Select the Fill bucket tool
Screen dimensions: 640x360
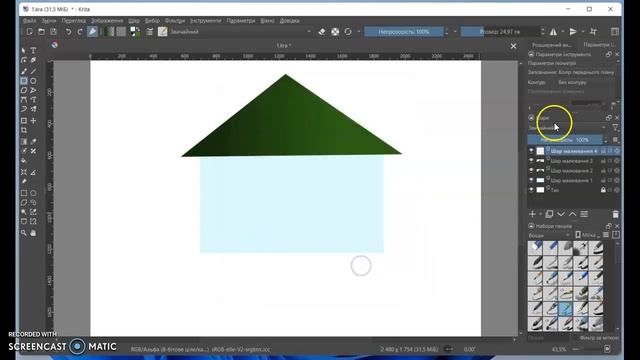(x=24, y=161)
